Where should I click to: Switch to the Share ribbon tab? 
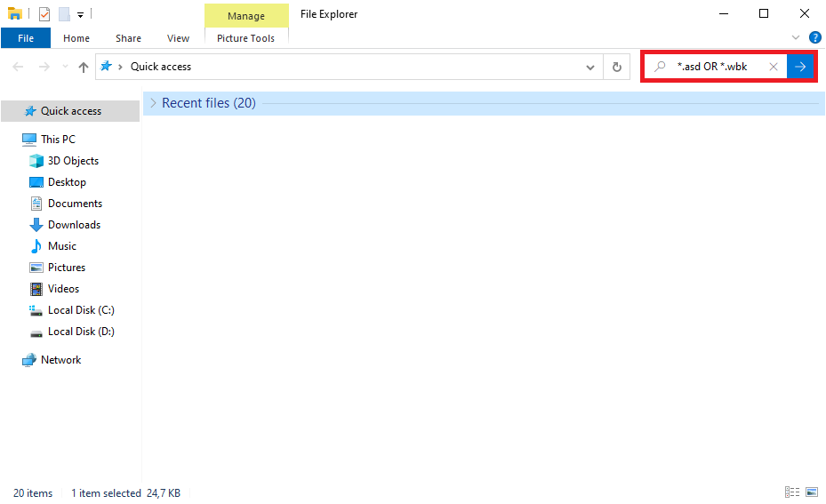128,38
